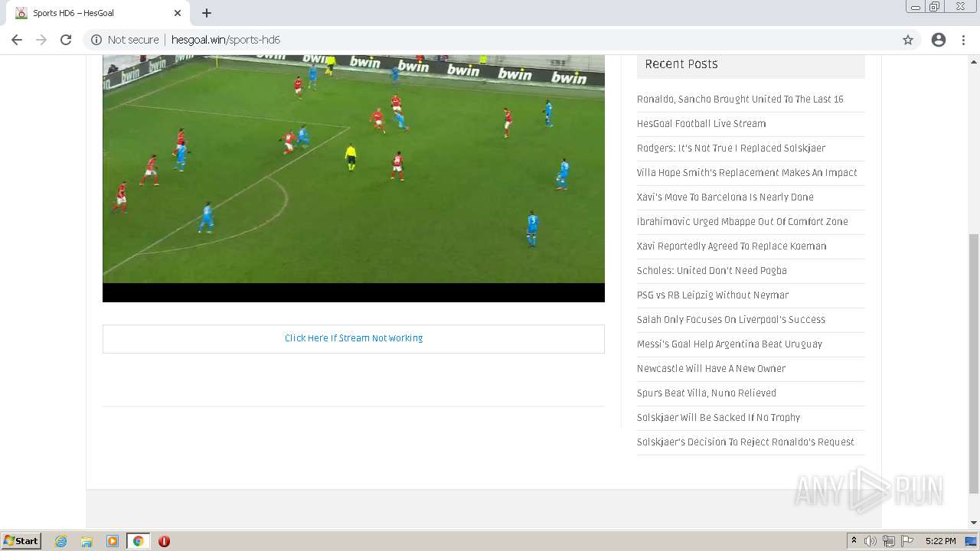
Task: Open Scholes: United Don't Need Pogba
Action: [x=712, y=271]
